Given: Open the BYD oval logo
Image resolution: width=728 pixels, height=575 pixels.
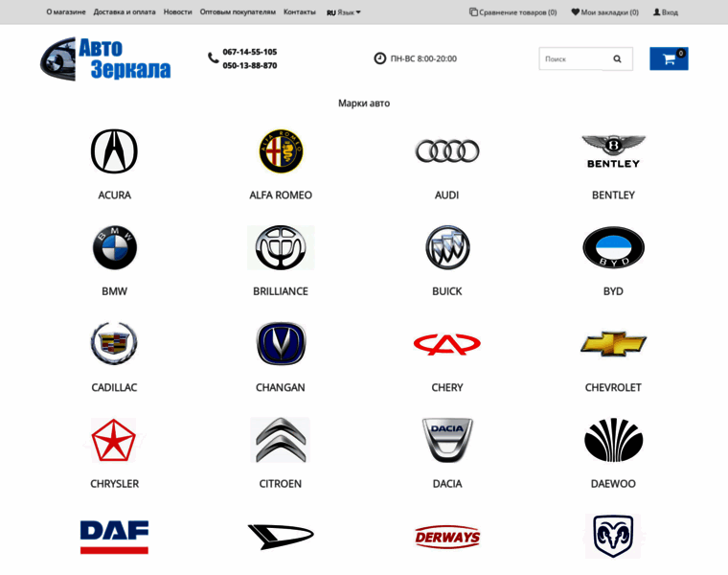Looking at the screenshot, I should [x=613, y=247].
